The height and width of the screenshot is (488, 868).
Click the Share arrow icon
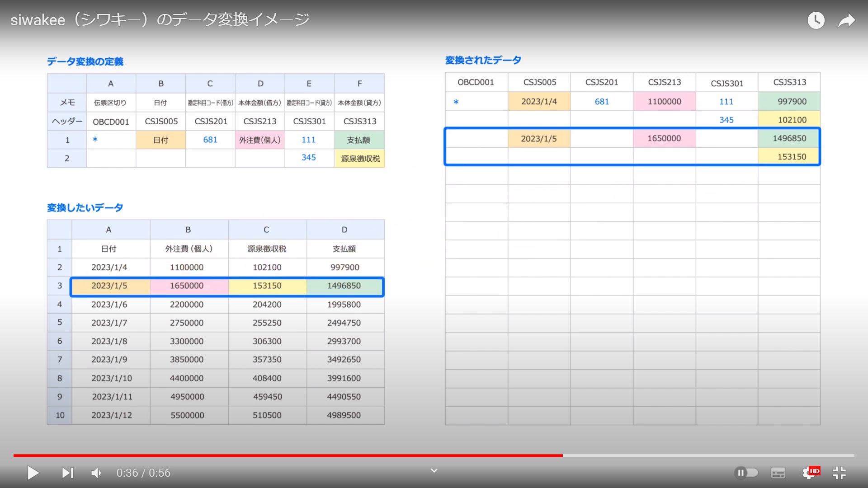tap(846, 20)
